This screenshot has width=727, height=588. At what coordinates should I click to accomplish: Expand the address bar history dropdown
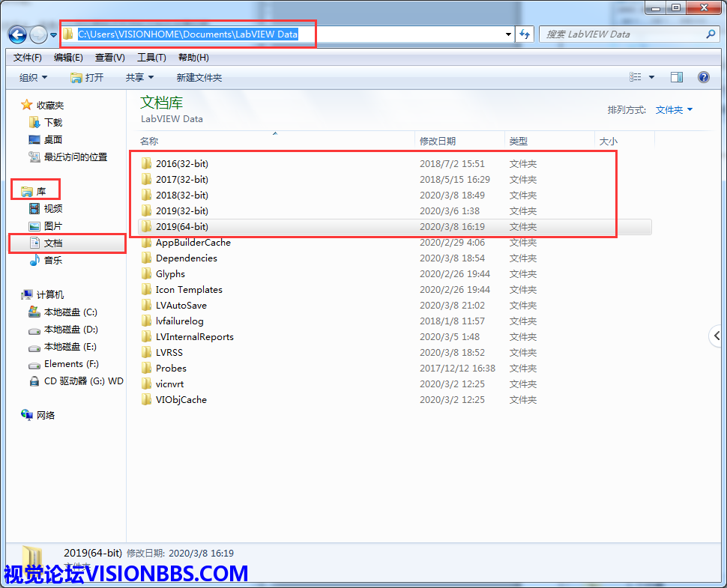pyautogui.click(x=509, y=34)
